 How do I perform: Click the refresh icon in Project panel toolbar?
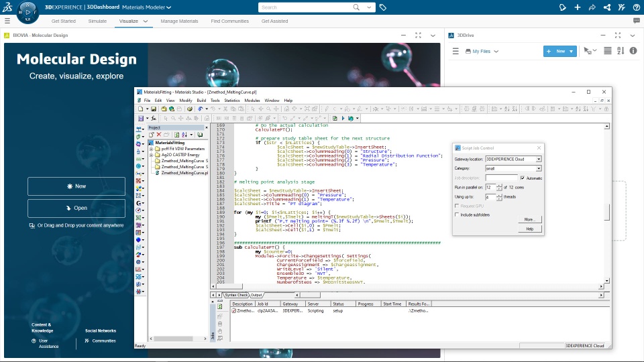tap(176, 135)
